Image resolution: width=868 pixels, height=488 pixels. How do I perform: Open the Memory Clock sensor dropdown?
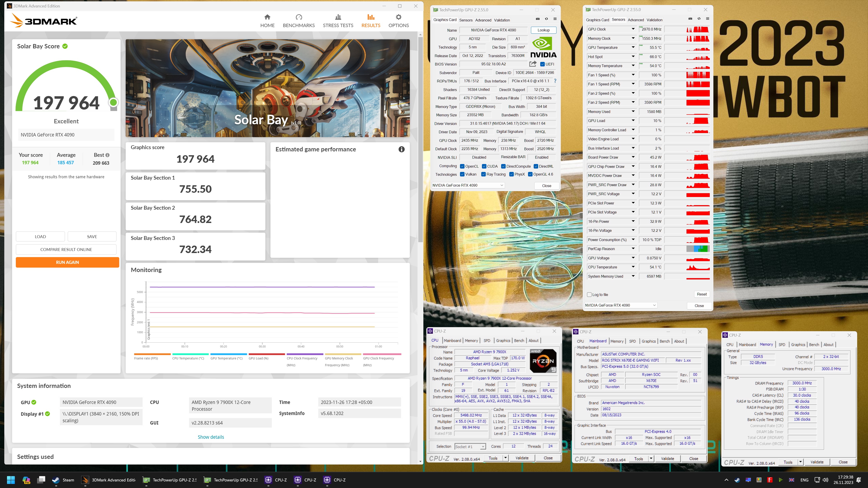tap(633, 38)
